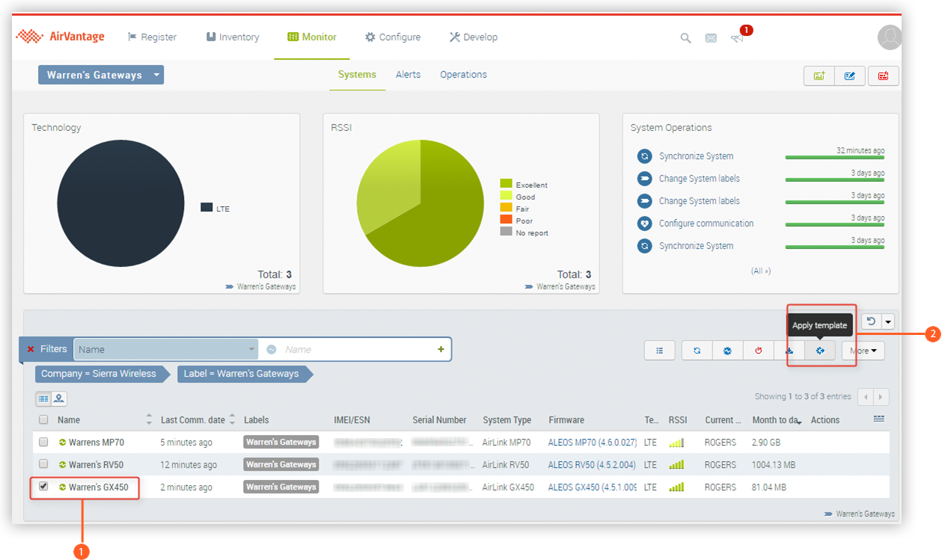Image resolution: width=942 pixels, height=560 pixels.
Task: Click the blue edit dashboard icon button
Action: tap(850, 76)
